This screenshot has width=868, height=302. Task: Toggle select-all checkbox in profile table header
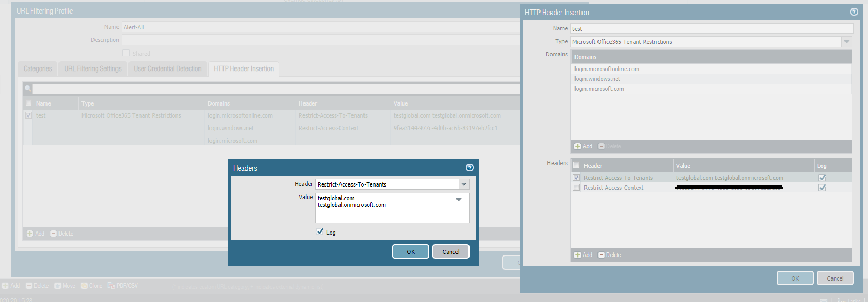click(x=29, y=103)
